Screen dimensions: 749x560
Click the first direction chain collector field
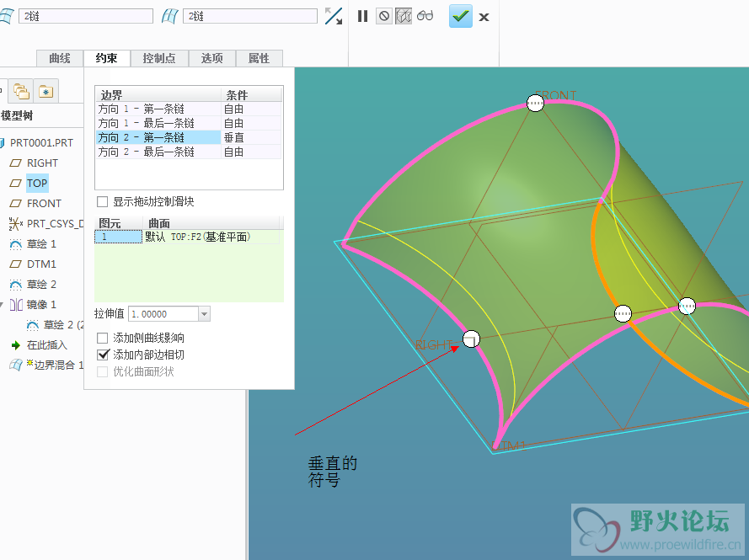tap(86, 16)
